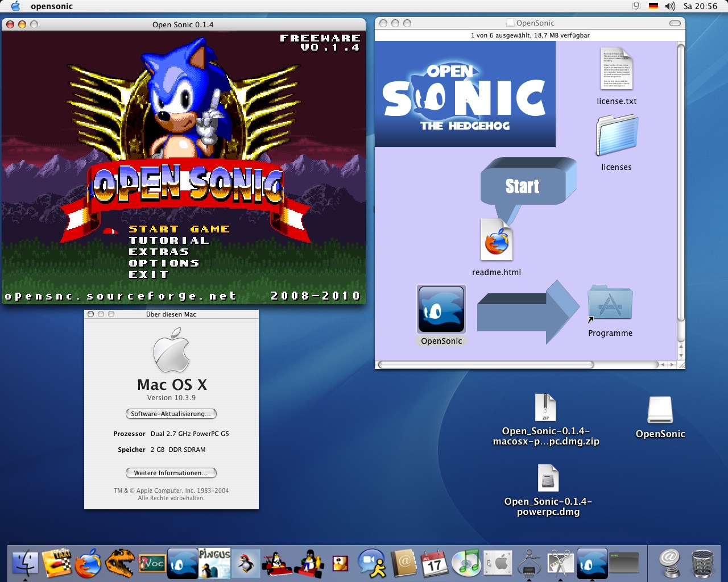
Task: Close the Über diesen Mac window
Action: point(90,314)
